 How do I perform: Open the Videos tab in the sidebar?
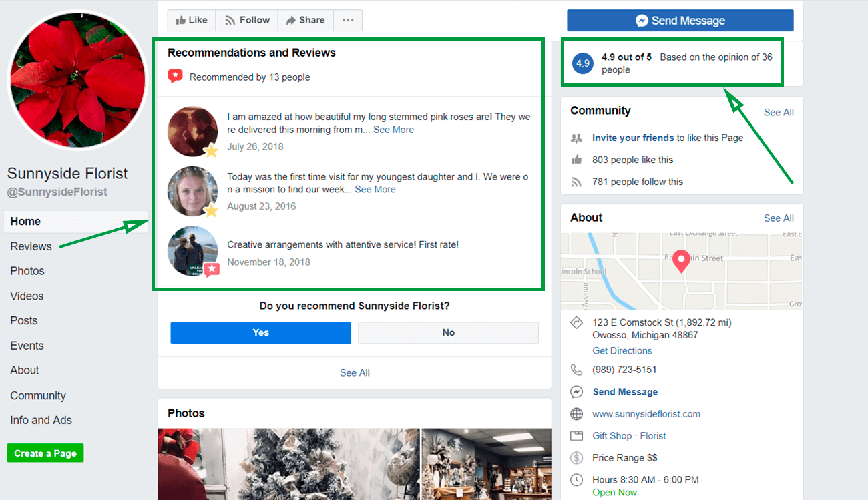tap(27, 296)
